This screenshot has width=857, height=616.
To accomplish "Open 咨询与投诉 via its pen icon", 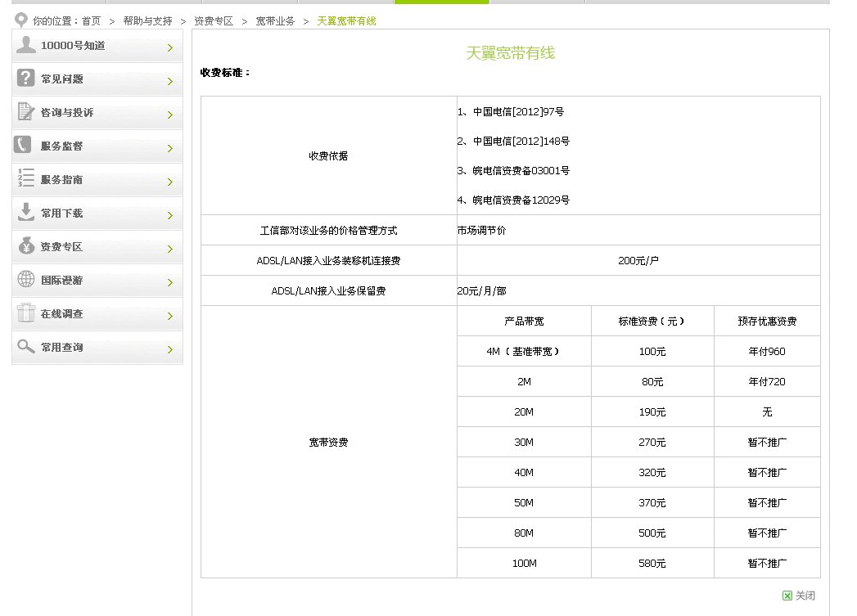I will [x=24, y=113].
